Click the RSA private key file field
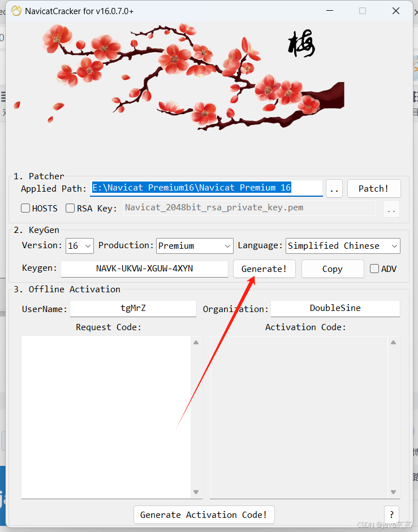 coord(249,207)
